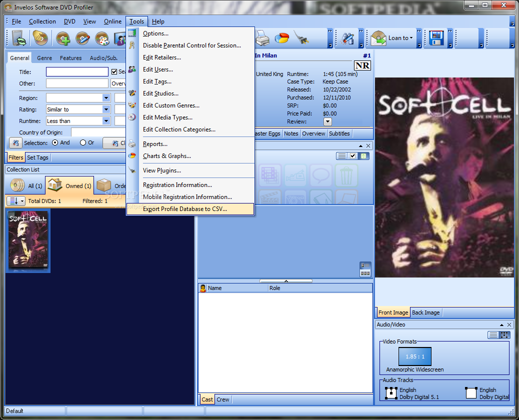
Task: Switch to the Crew tab
Action: 223,399
